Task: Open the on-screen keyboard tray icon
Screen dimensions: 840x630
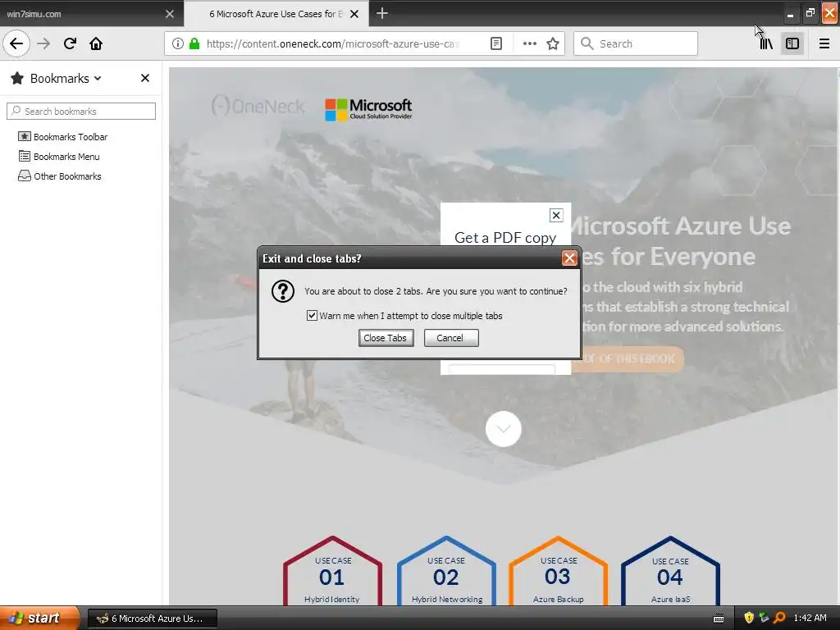Action: coord(719,619)
